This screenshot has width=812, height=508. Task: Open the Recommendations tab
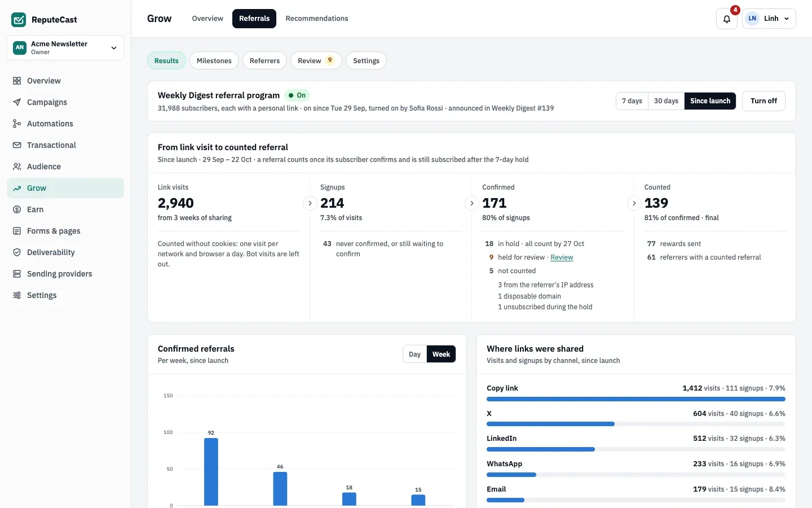(x=317, y=19)
